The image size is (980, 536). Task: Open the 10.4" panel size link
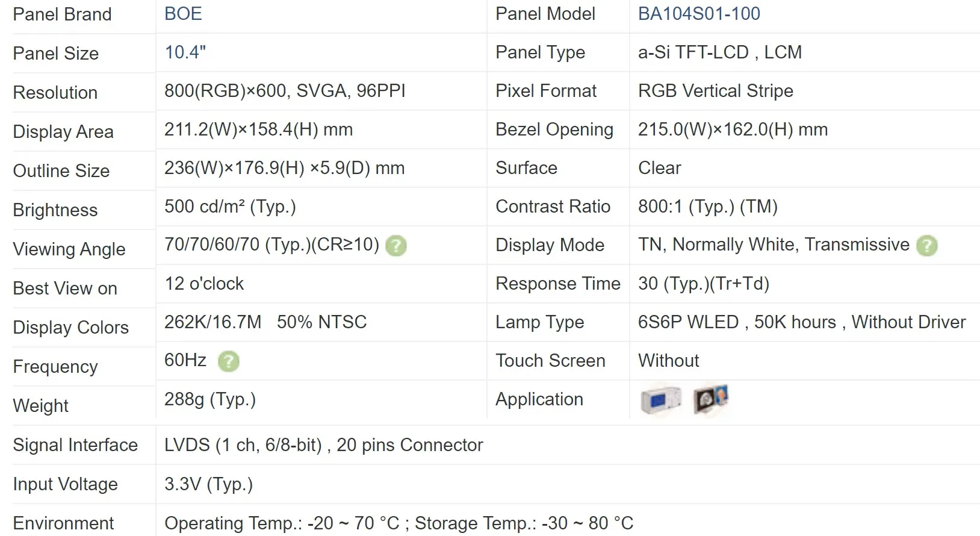185,52
